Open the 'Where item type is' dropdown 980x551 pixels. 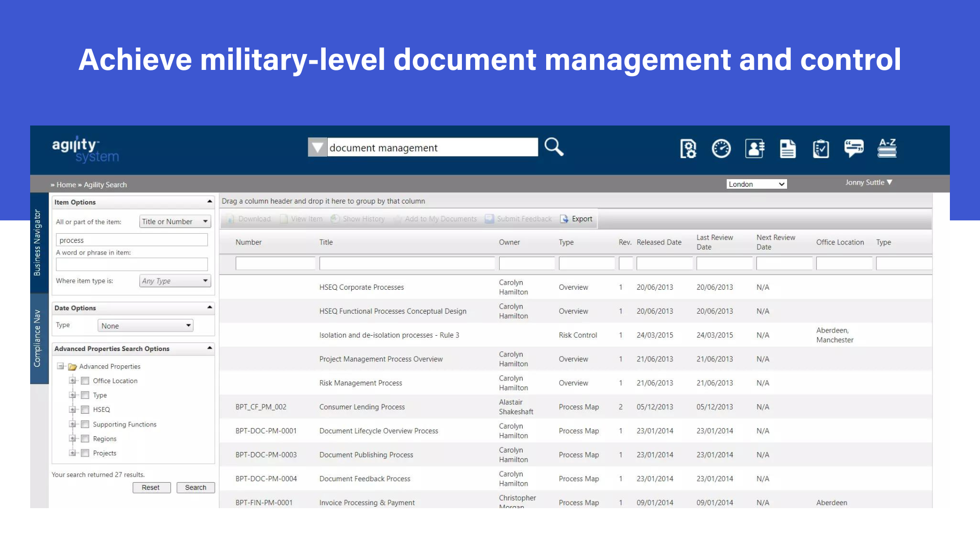tap(175, 281)
